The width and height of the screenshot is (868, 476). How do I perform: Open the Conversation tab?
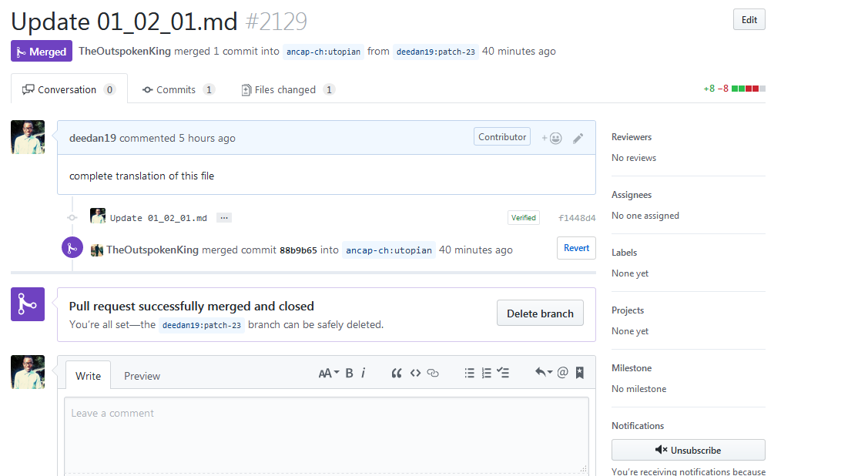69,89
